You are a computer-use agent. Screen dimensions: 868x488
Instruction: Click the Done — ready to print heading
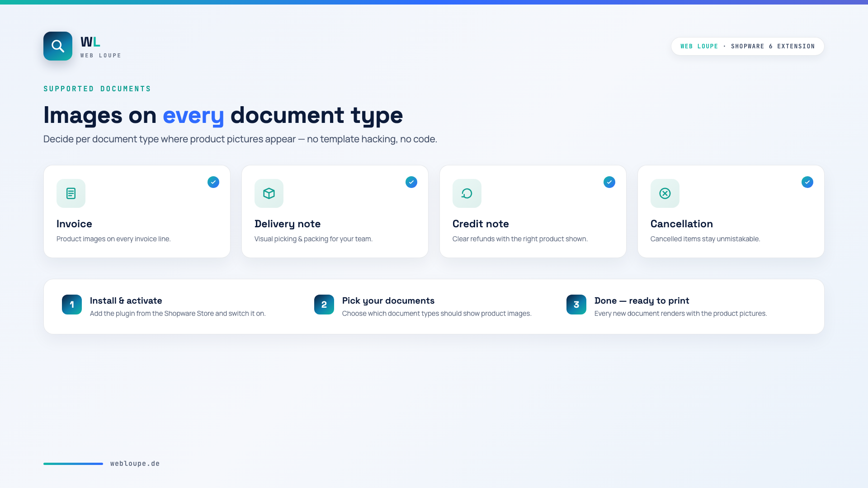(642, 300)
